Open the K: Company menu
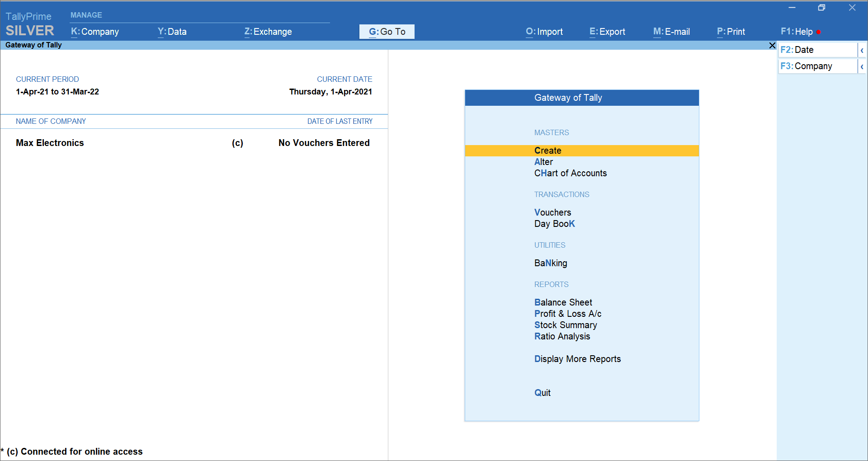The width and height of the screenshot is (868, 461). tap(95, 32)
